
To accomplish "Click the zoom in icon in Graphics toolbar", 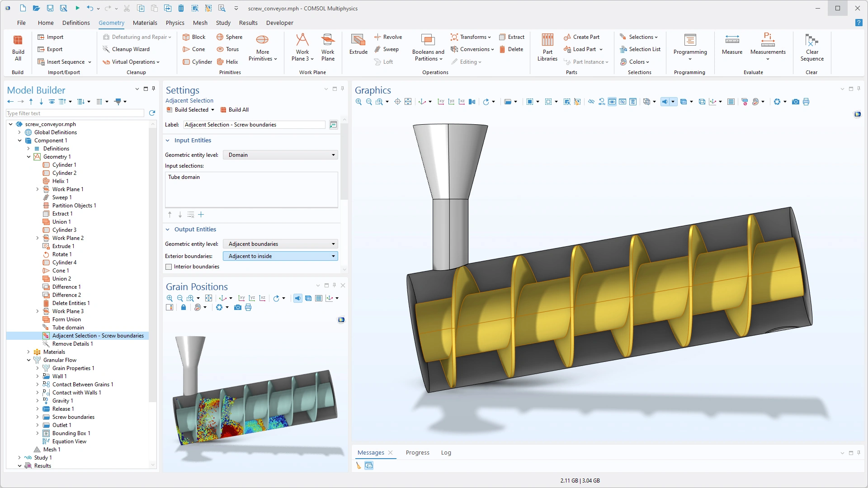I will 359,102.
